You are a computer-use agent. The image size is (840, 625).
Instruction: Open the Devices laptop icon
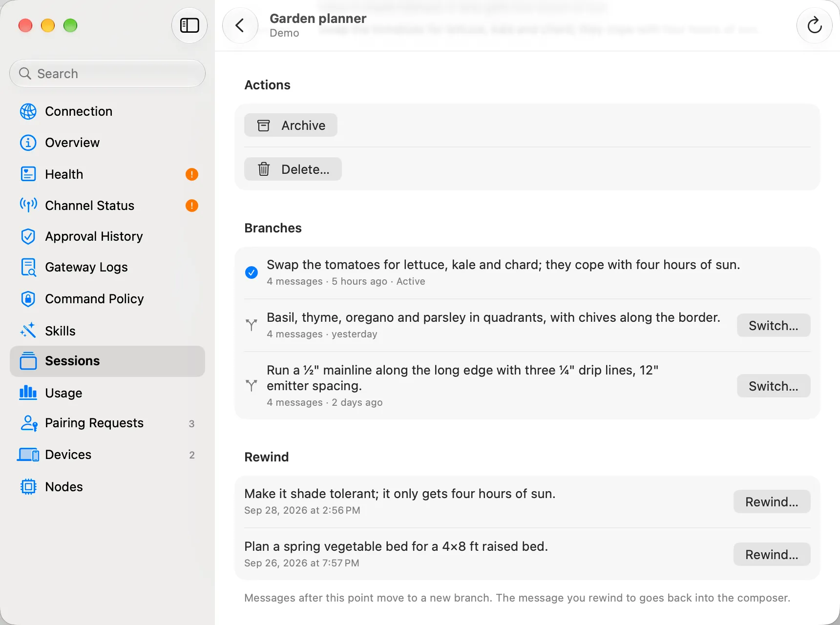coord(28,455)
